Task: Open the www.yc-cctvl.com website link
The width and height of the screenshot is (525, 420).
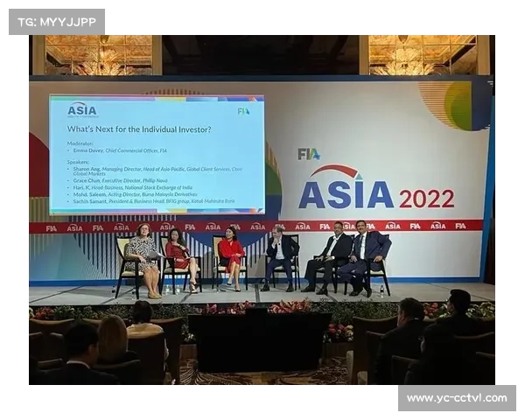Action: click(x=456, y=398)
